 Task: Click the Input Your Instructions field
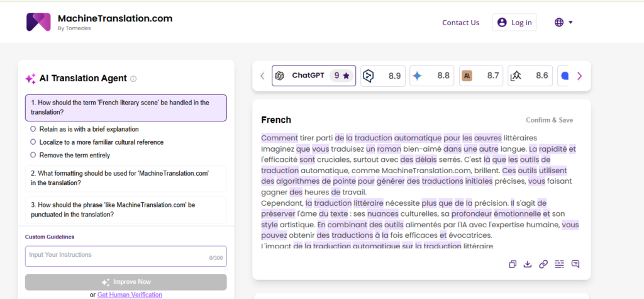click(126, 256)
